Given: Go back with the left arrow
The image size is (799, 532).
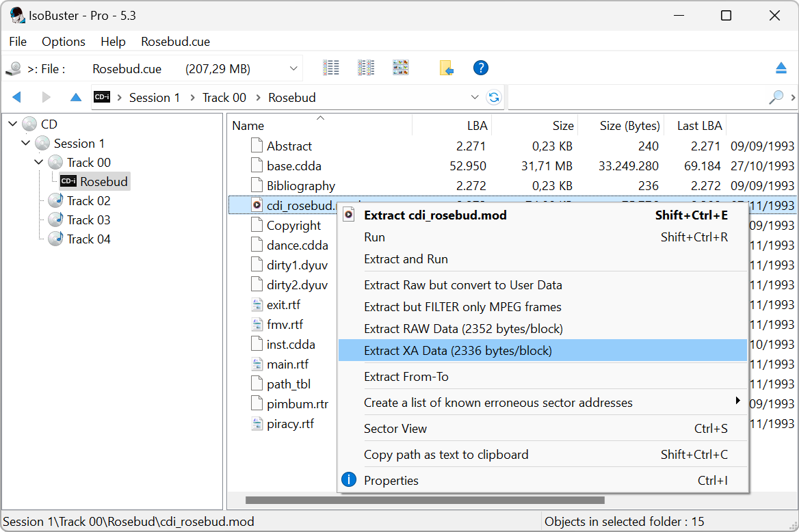Looking at the screenshot, I should pyautogui.click(x=17, y=97).
